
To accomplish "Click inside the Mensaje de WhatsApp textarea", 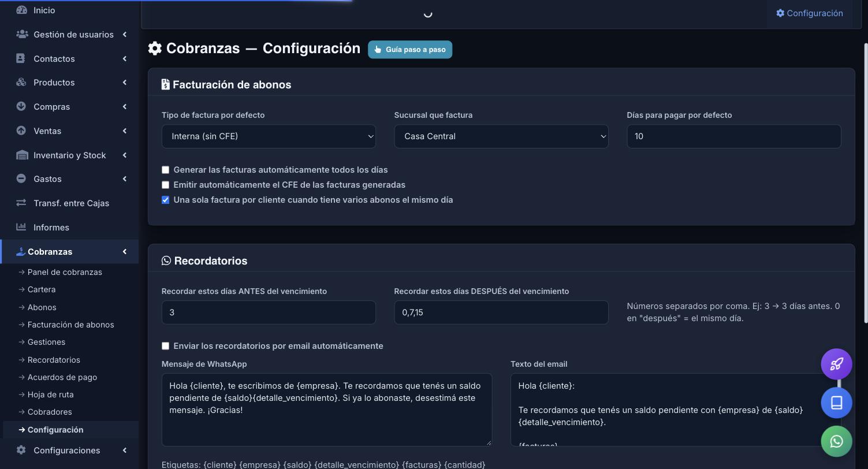I will click(x=327, y=410).
